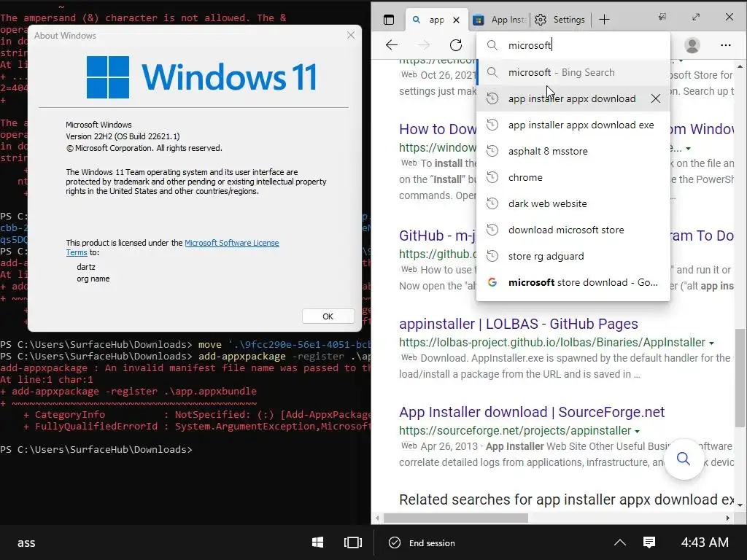
Task: Click the PowerShell prompt line at the bottom
Action: click(x=97, y=449)
